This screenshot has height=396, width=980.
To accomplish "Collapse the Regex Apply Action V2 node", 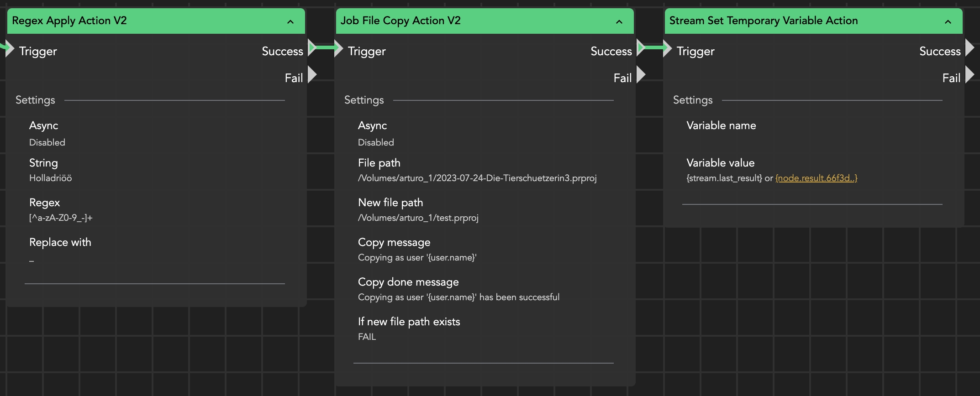I will 290,22.
